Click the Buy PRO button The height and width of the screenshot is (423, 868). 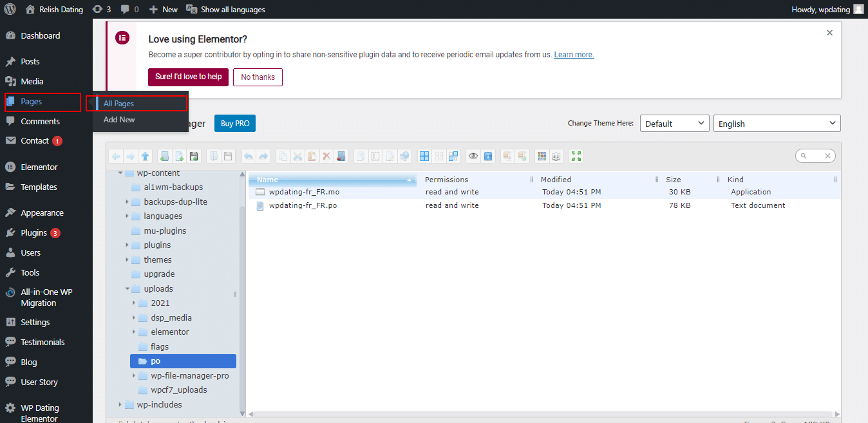(235, 124)
